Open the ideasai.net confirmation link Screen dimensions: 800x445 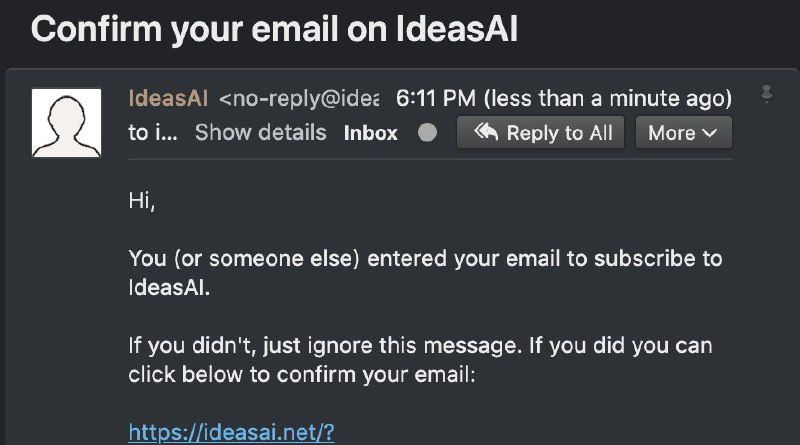[231, 432]
